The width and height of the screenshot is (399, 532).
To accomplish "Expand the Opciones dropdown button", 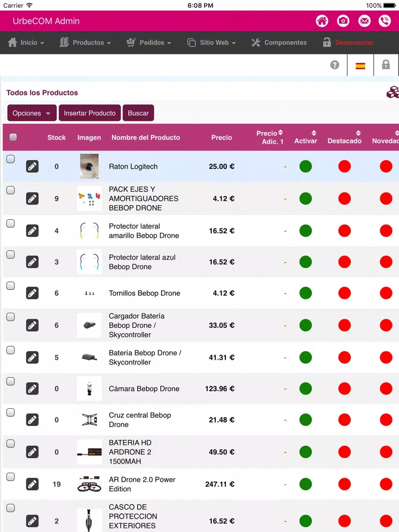I will click(x=32, y=113).
